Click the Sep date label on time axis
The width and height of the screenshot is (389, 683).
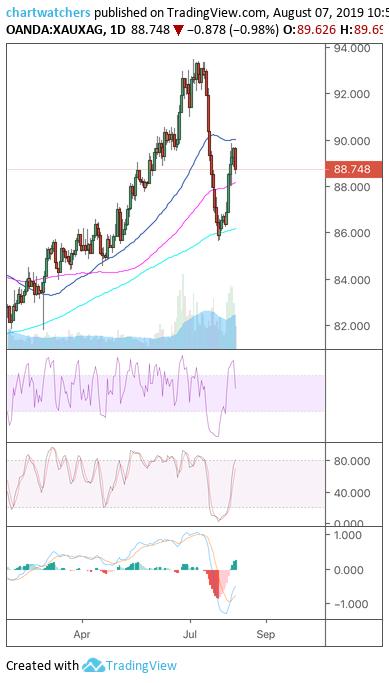[x=266, y=634]
